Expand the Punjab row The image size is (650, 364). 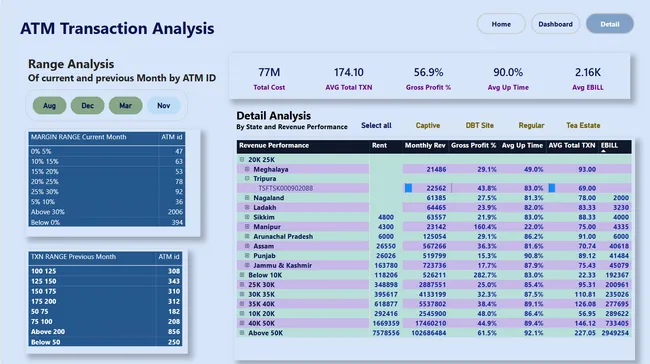[x=247, y=255]
